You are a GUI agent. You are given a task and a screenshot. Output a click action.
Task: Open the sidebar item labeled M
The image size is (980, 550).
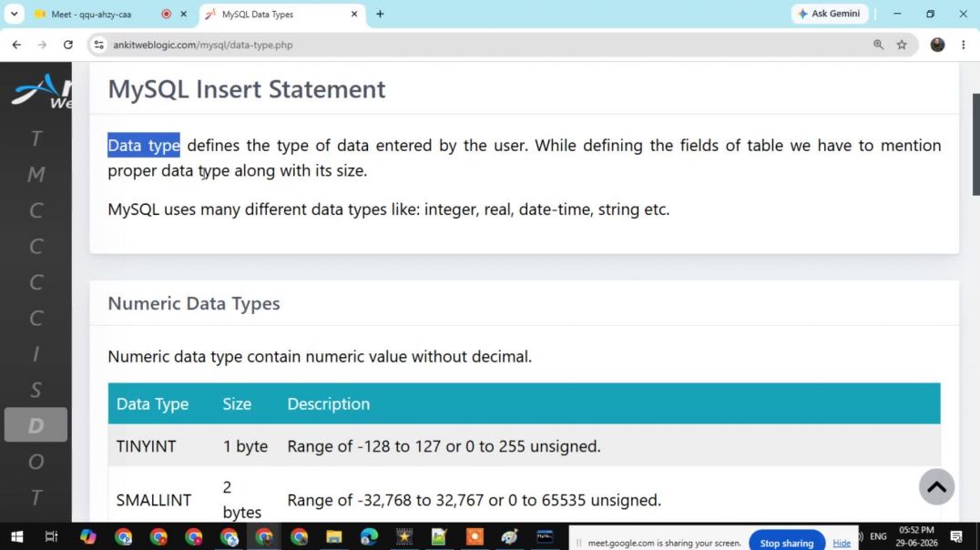[36, 174]
